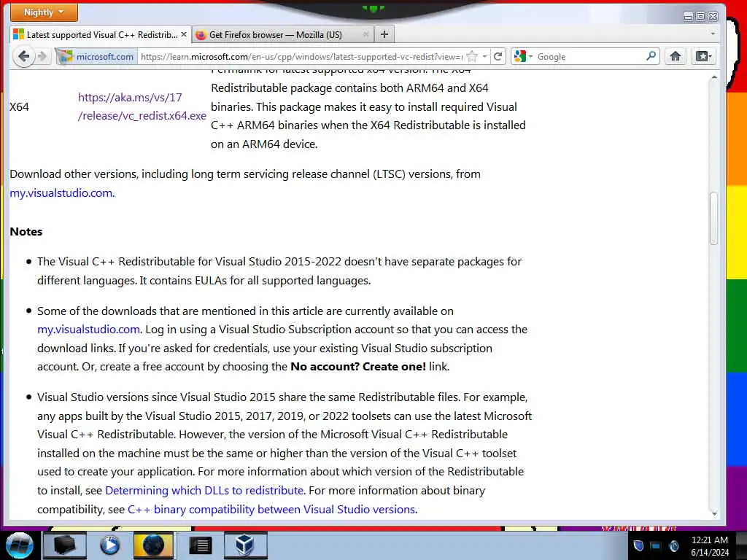Open the Google search engine selector

(523, 57)
